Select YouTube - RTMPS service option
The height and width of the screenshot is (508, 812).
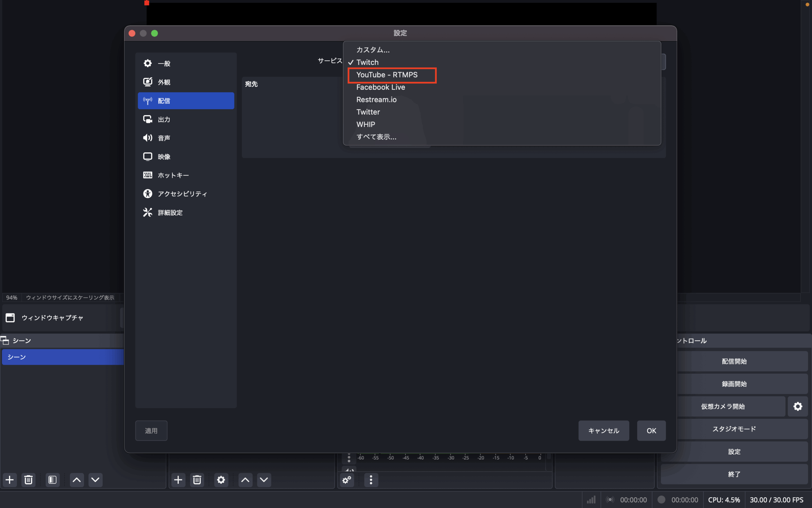(502, 75)
